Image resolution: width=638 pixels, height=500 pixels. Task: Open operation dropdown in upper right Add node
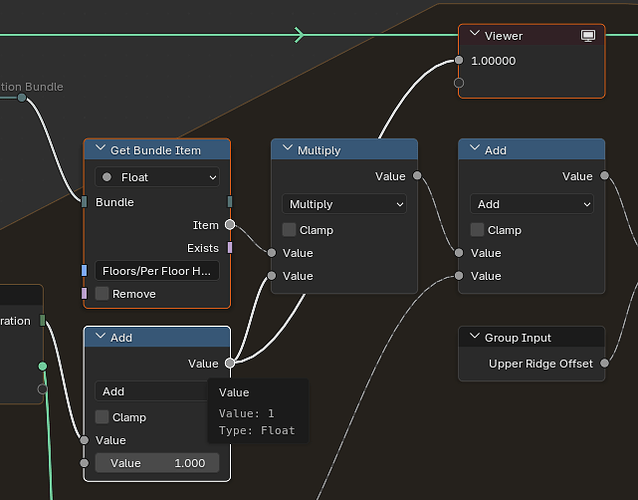[532, 204]
